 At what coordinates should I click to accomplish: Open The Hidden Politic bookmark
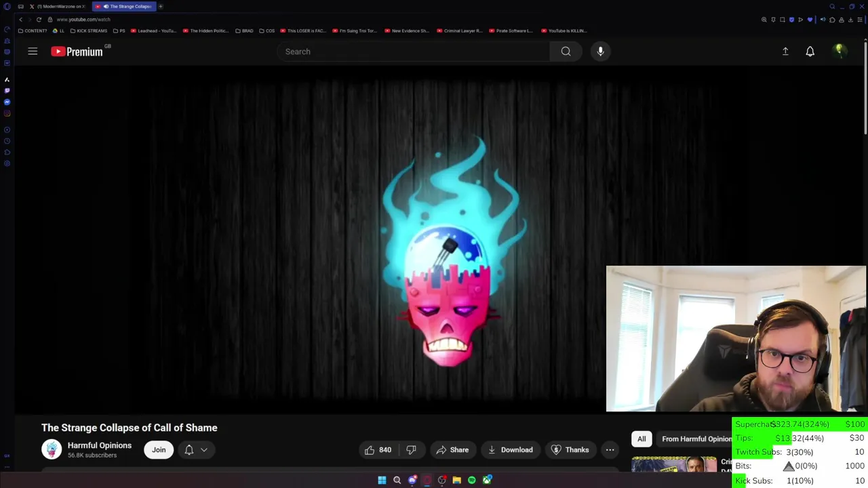click(205, 30)
